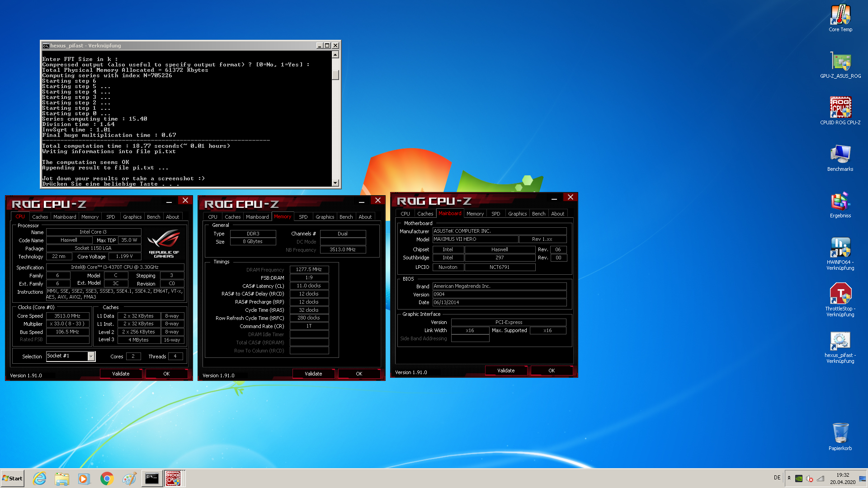Screen dimensions: 868x488
Task: Show hidden tray icons arrow
Action: pyautogui.click(x=789, y=478)
